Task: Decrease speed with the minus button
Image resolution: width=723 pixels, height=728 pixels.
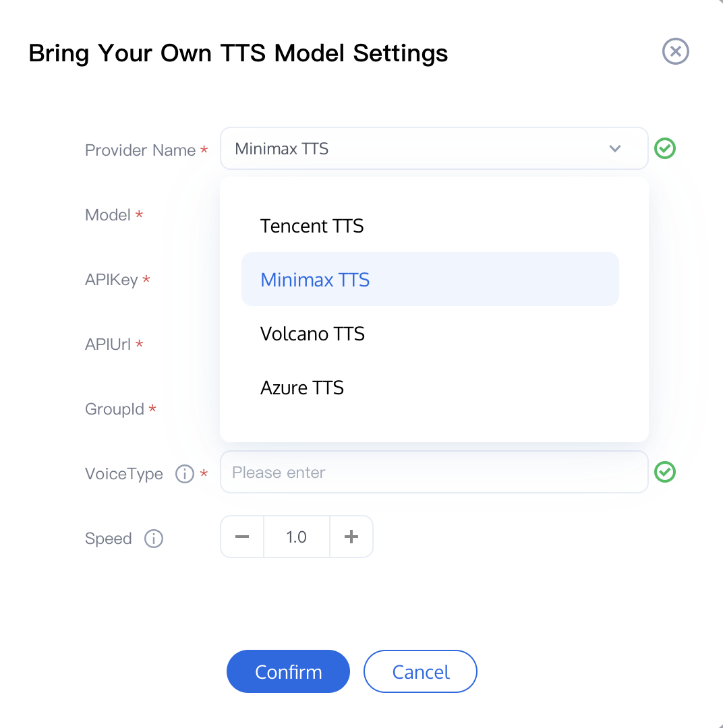Action: [242, 537]
